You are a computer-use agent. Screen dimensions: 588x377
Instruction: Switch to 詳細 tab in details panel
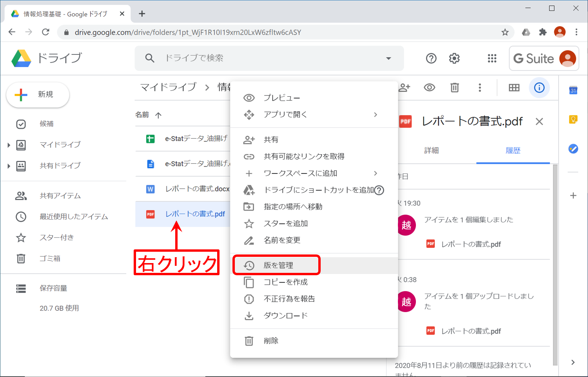point(432,151)
